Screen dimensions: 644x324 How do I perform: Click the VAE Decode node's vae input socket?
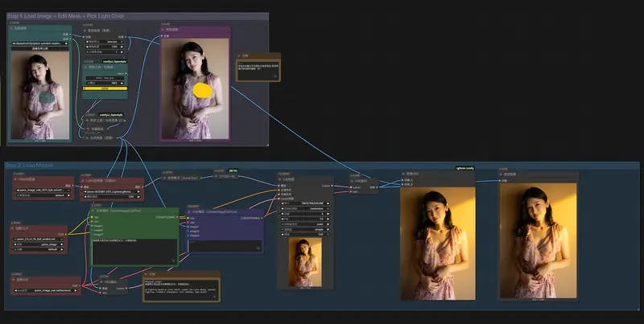(351, 191)
